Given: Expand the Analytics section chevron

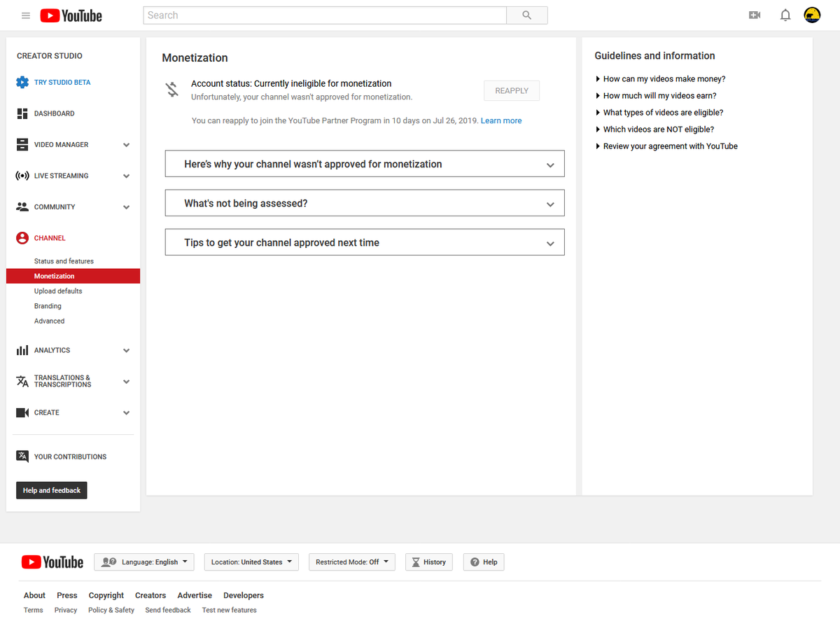Looking at the screenshot, I should tap(127, 350).
